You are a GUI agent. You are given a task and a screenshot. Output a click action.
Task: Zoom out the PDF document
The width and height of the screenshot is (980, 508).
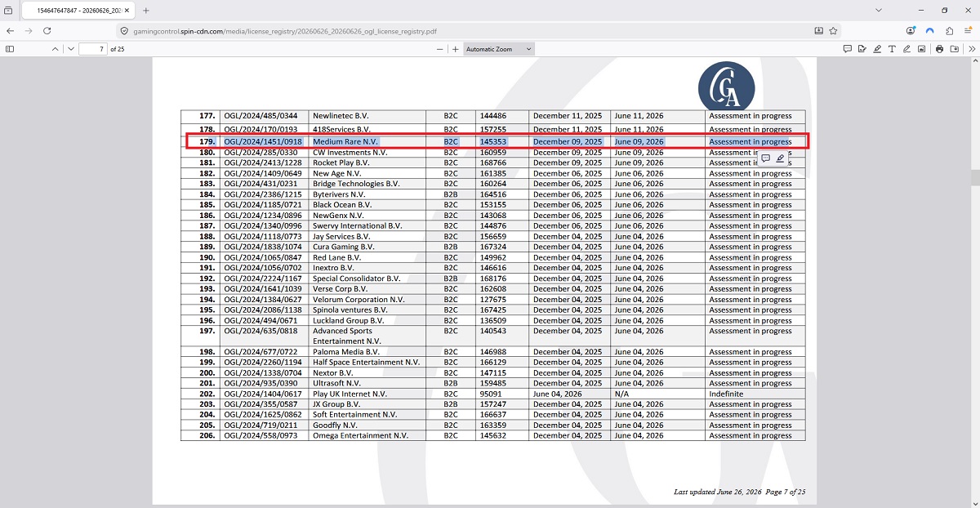pyautogui.click(x=440, y=49)
